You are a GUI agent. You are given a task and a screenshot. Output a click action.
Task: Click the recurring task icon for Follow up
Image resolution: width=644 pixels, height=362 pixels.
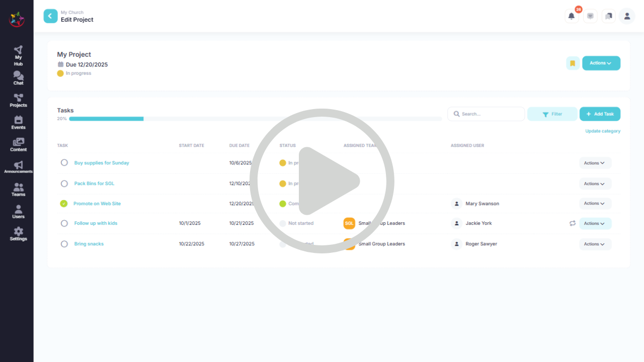coord(573,223)
